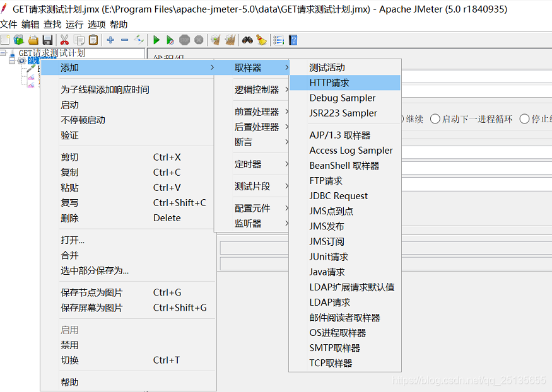
Task: Click Start no pauses icon
Action: click(170, 40)
